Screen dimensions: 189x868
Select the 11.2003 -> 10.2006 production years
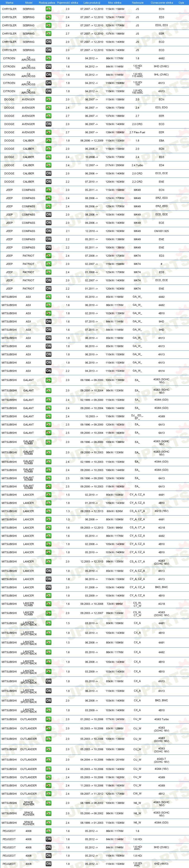pyautogui.click(x=92, y=786)
